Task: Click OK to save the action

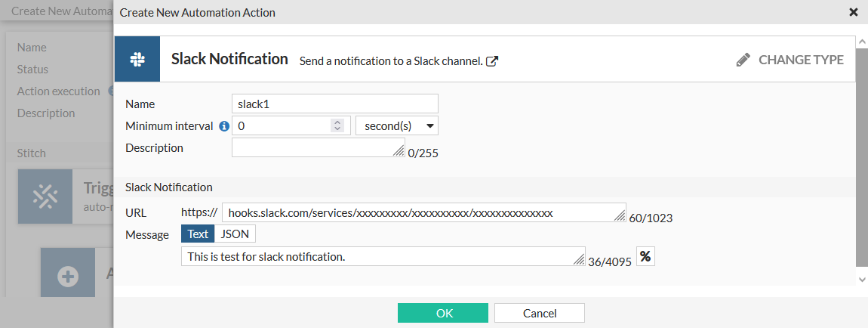Action: (444, 313)
